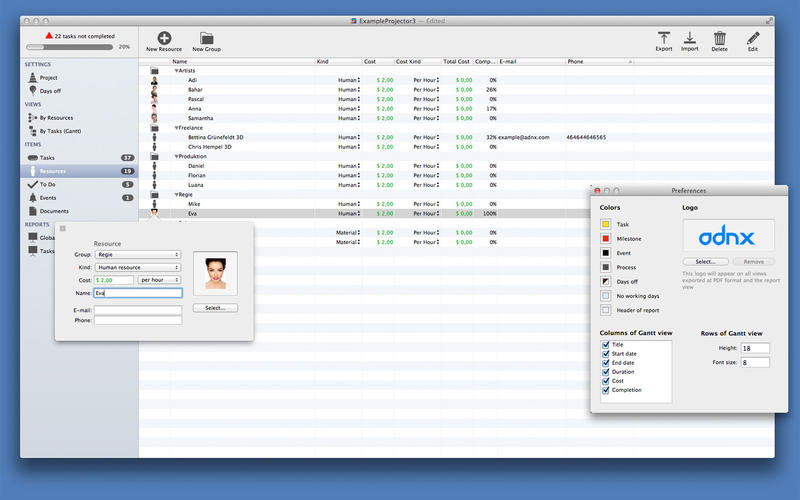Click the Edit pencil icon
800x500 pixels.
click(x=753, y=38)
